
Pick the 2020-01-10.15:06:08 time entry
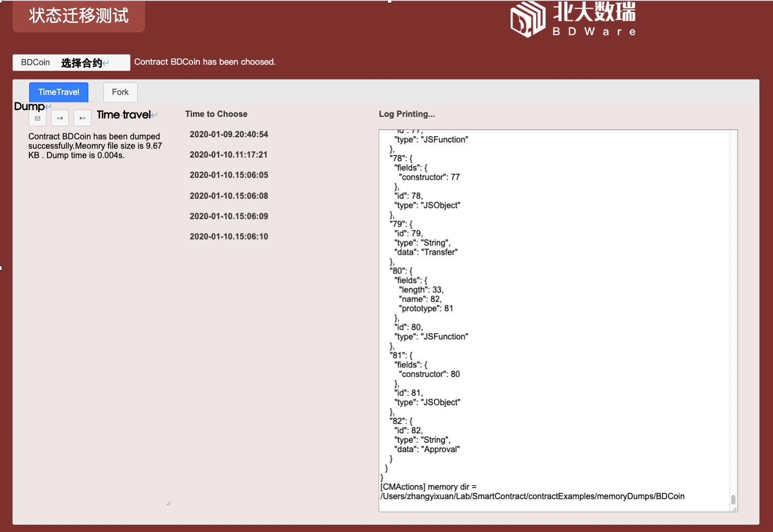[229, 196]
